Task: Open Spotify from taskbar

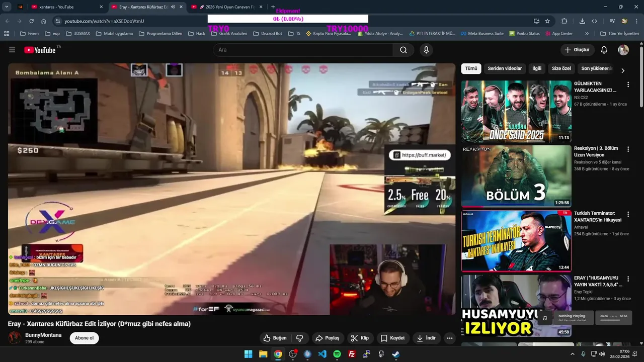Action: pos(337,354)
